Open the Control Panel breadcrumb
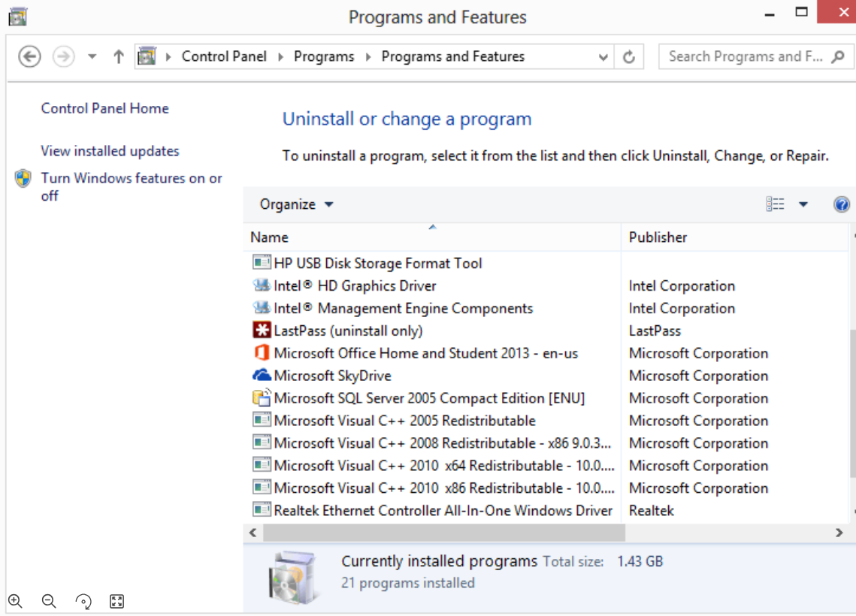856x616 pixels. click(224, 56)
